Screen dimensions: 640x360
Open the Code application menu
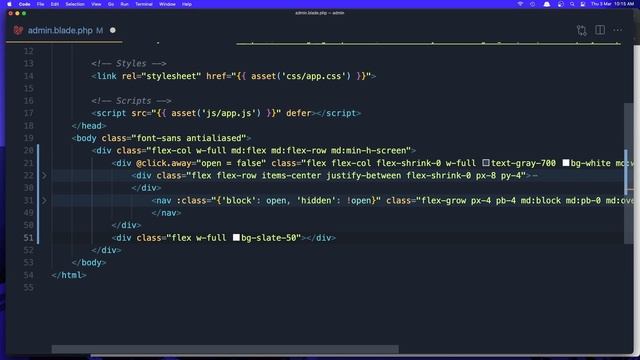pos(24,4)
